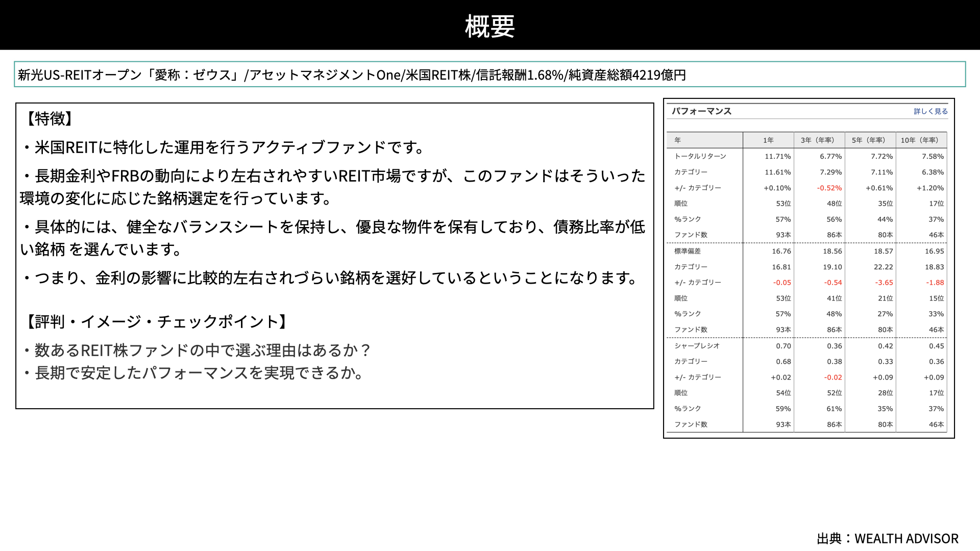Open the 詳しく見る link in performance panel
The width and height of the screenshot is (980, 551).
[x=930, y=111]
